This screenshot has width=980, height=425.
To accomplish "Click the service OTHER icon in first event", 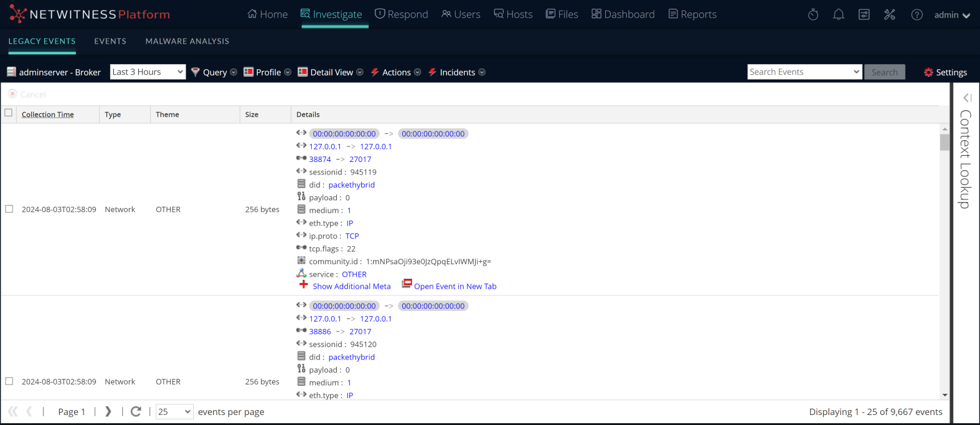I will pos(301,274).
